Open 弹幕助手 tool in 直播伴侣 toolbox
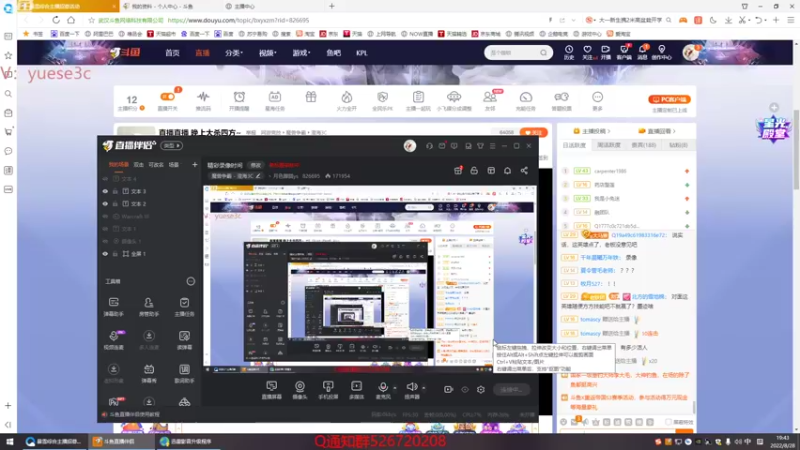800x450 pixels. [x=113, y=307]
